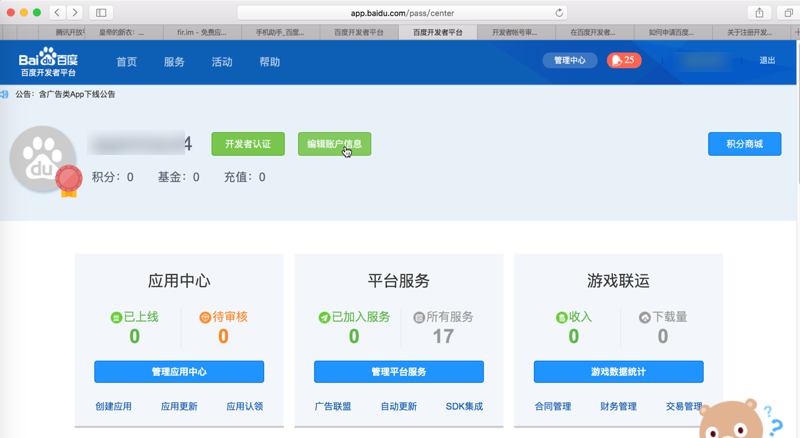Click the Baidu paw avatar image

(x=43, y=159)
